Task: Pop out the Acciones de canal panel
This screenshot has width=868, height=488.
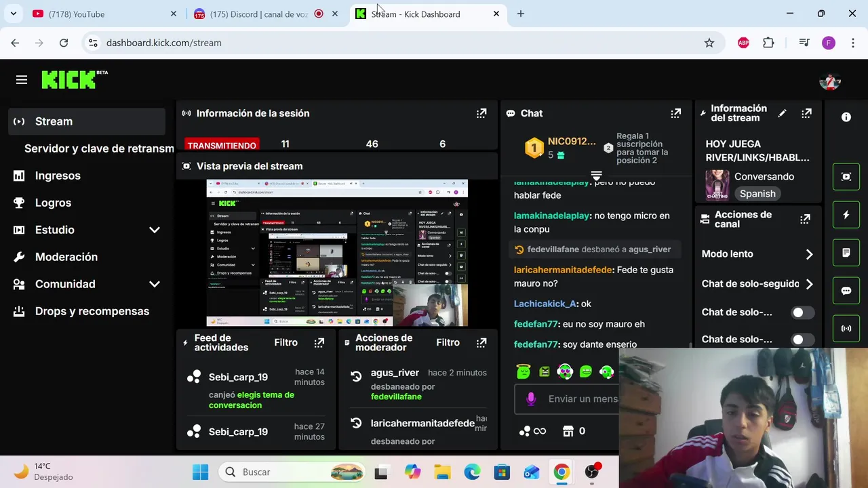Action: tap(805, 219)
